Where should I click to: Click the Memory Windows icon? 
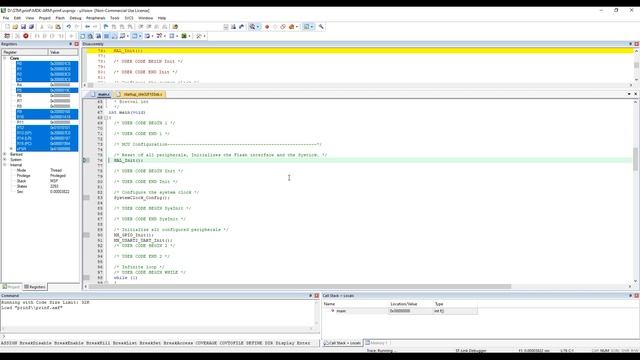(134, 36)
